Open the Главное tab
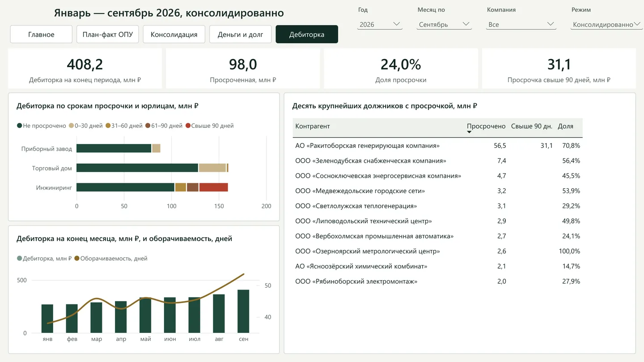This screenshot has width=644, height=362. [41, 34]
